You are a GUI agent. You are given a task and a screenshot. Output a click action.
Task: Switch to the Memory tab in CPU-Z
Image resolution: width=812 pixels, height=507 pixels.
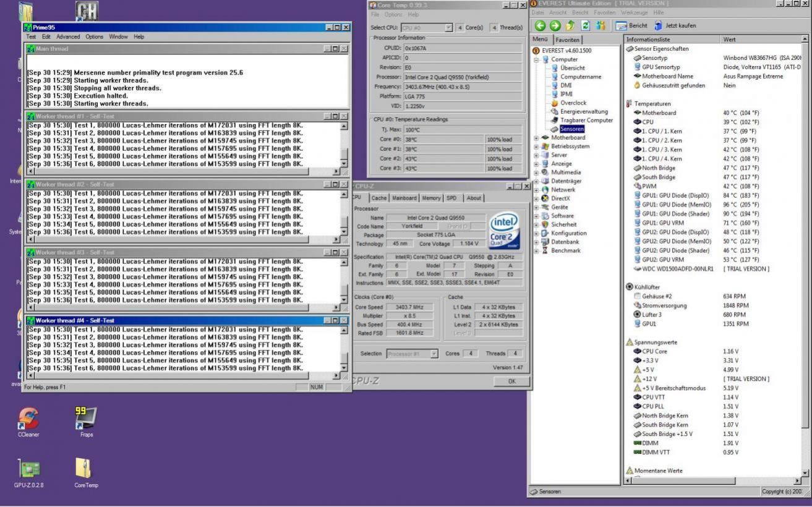click(430, 198)
